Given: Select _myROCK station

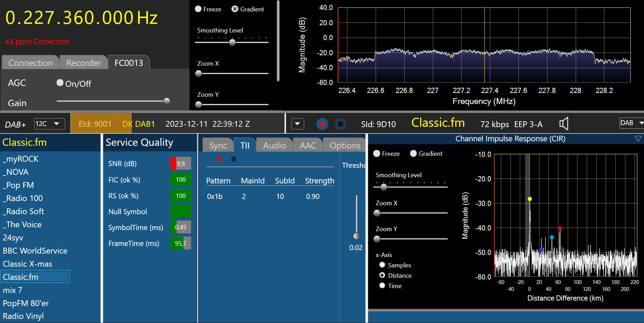Looking at the screenshot, I should [x=21, y=159].
